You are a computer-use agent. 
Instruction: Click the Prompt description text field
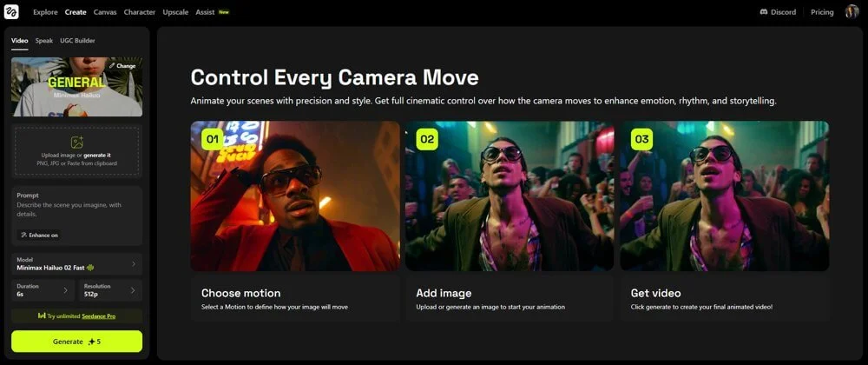point(76,211)
